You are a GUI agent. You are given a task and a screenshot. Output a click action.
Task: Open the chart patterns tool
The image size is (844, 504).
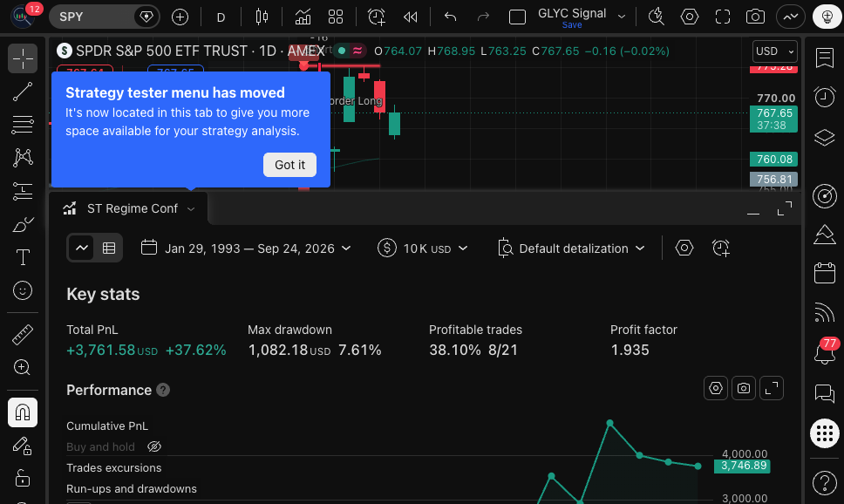[23, 158]
